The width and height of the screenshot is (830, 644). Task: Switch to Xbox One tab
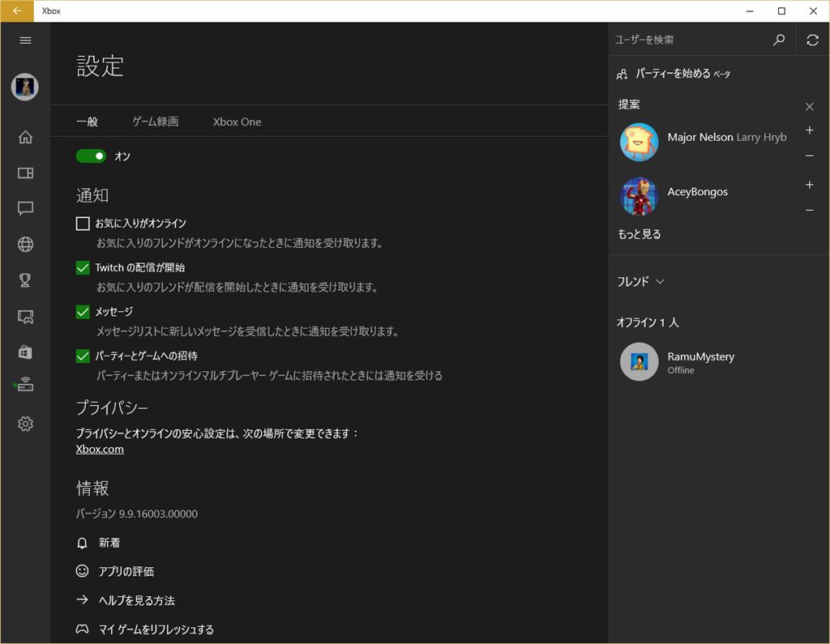pos(237,122)
